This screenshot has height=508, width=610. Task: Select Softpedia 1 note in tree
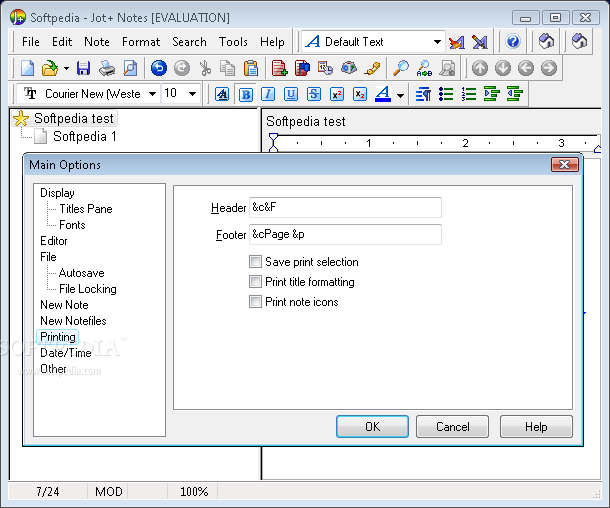(x=84, y=136)
